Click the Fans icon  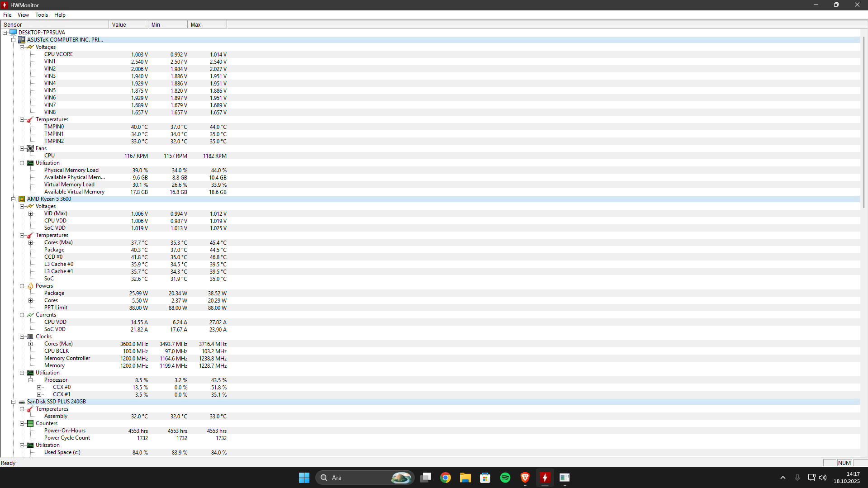click(30, 148)
